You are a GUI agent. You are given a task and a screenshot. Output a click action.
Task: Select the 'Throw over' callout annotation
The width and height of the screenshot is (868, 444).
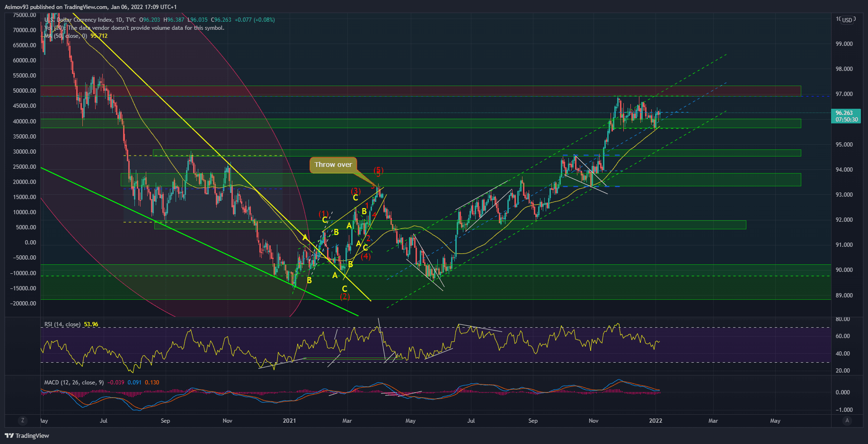pos(333,165)
